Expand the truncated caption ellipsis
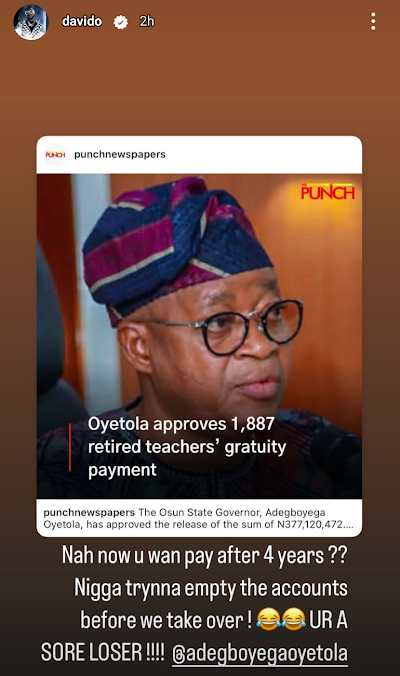Viewport: 400px width, 676px height. [x=348, y=525]
